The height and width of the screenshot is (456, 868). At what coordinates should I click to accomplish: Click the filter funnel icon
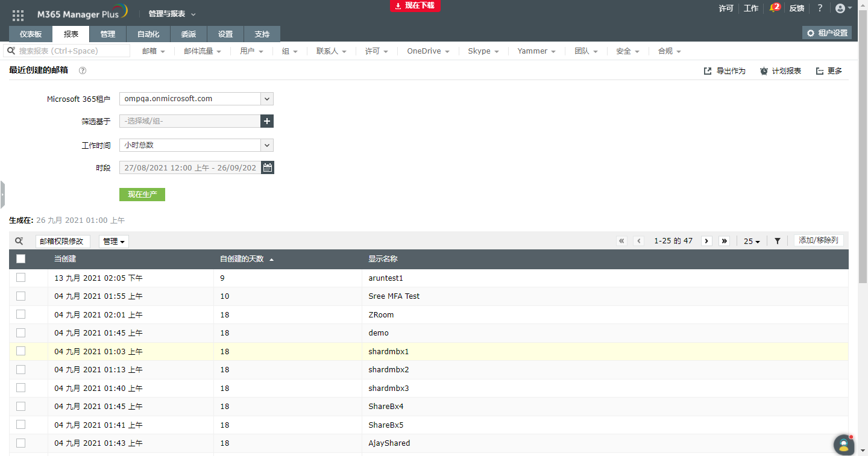(x=778, y=241)
